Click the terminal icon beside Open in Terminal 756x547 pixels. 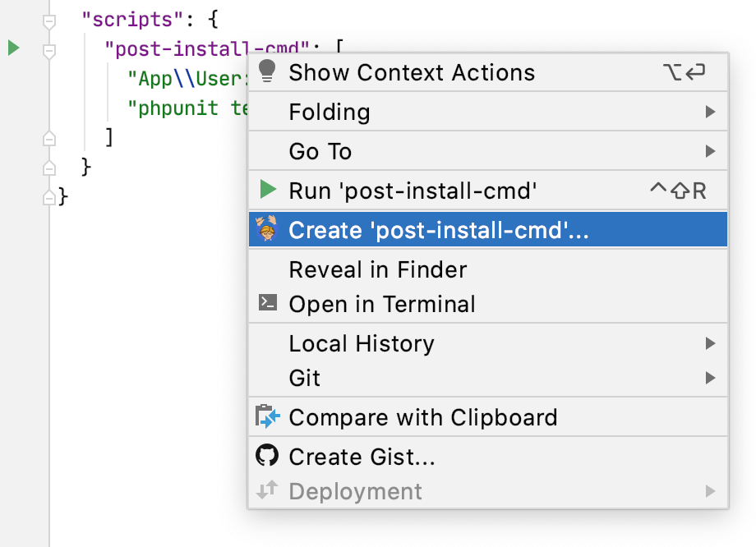[267, 303]
